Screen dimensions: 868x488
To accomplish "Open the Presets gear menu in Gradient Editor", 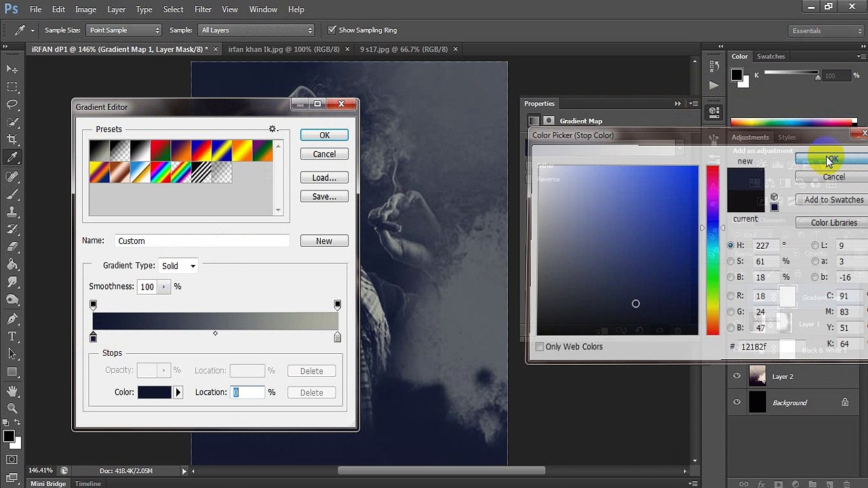I will click(273, 129).
